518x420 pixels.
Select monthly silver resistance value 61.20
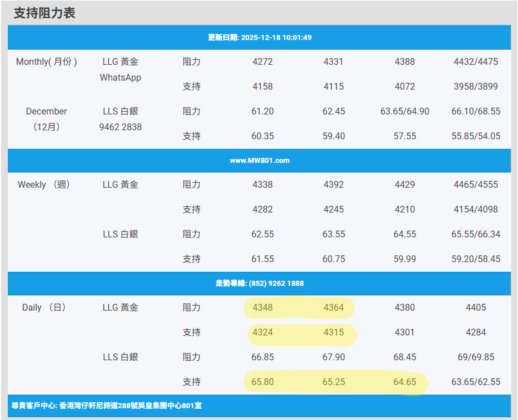pyautogui.click(x=263, y=112)
